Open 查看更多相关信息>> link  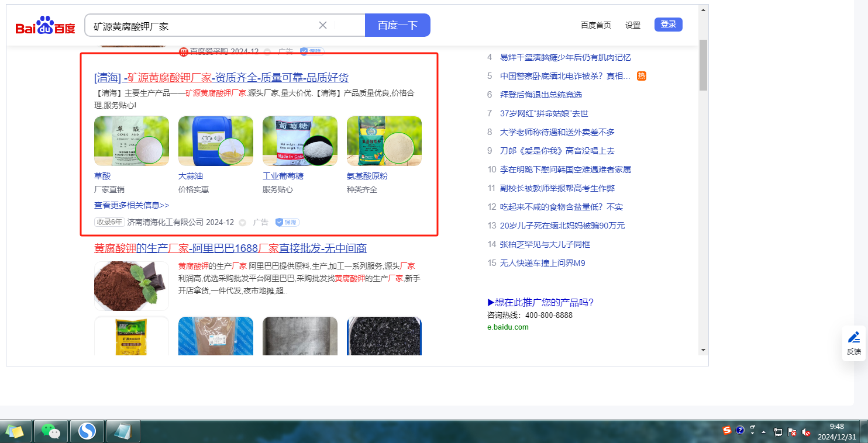pyautogui.click(x=132, y=205)
